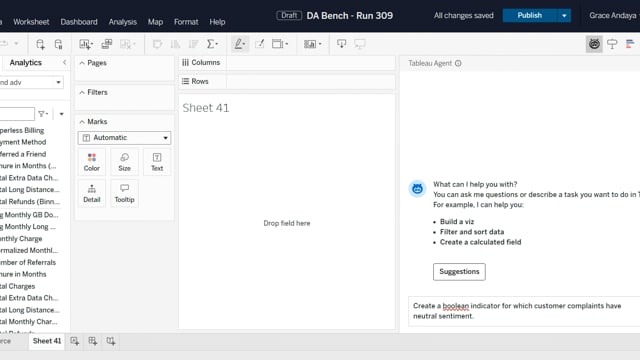Click the Pause Auto Updates icon

[x=58, y=44]
